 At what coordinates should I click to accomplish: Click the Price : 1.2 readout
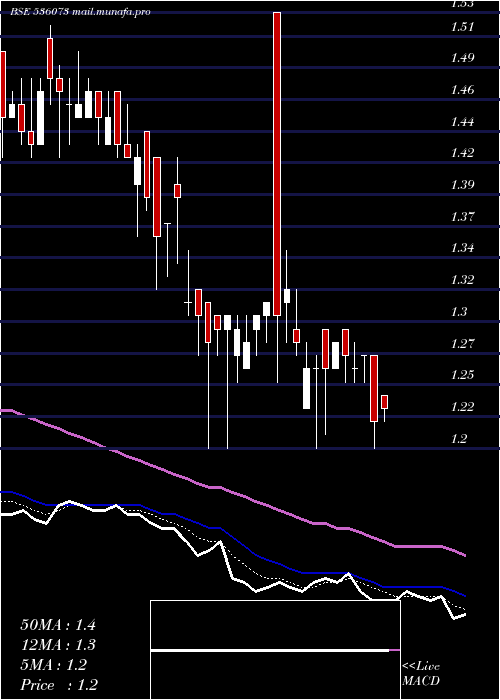[x=59, y=685]
